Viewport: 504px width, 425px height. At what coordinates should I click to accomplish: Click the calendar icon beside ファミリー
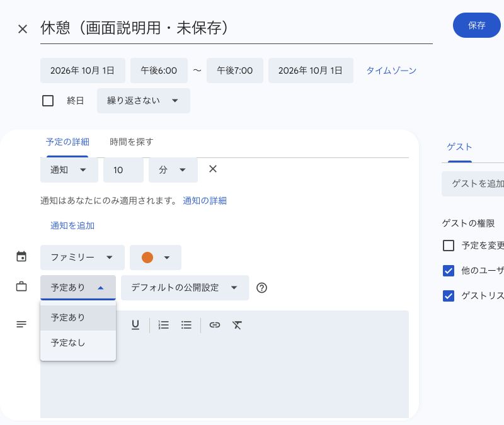[x=21, y=257]
